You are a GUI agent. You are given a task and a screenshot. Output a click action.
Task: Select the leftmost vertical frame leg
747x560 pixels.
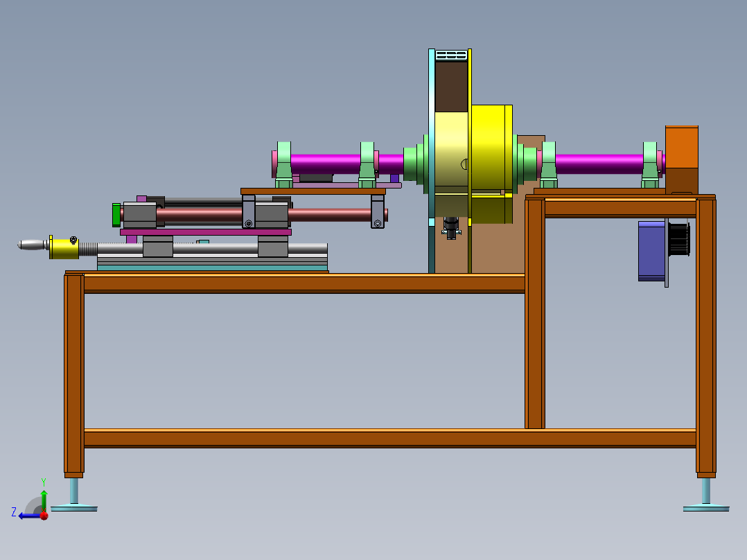point(74,374)
